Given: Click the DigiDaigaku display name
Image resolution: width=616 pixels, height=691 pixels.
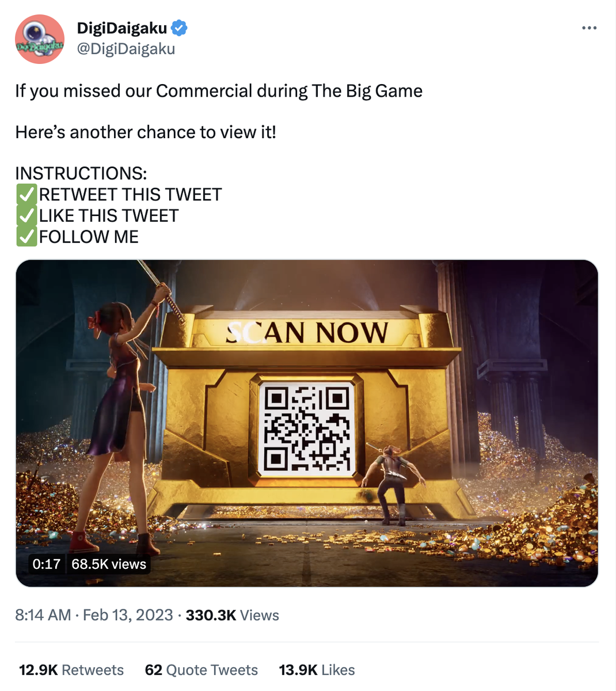Looking at the screenshot, I should pos(122,28).
